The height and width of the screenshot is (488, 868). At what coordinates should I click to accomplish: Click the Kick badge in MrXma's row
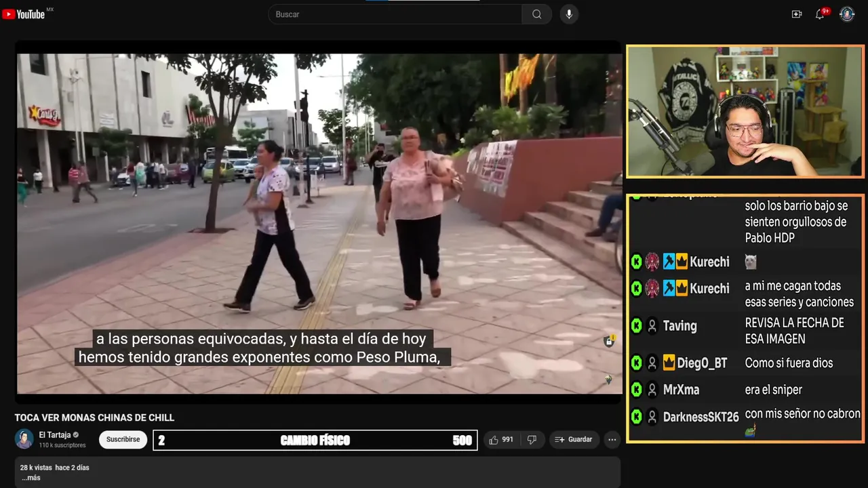point(637,390)
